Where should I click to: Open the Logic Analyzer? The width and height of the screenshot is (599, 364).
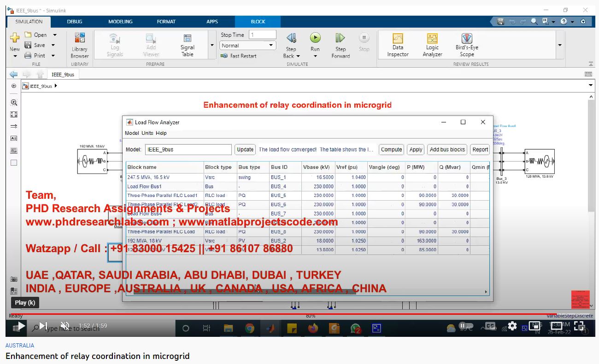point(432,39)
